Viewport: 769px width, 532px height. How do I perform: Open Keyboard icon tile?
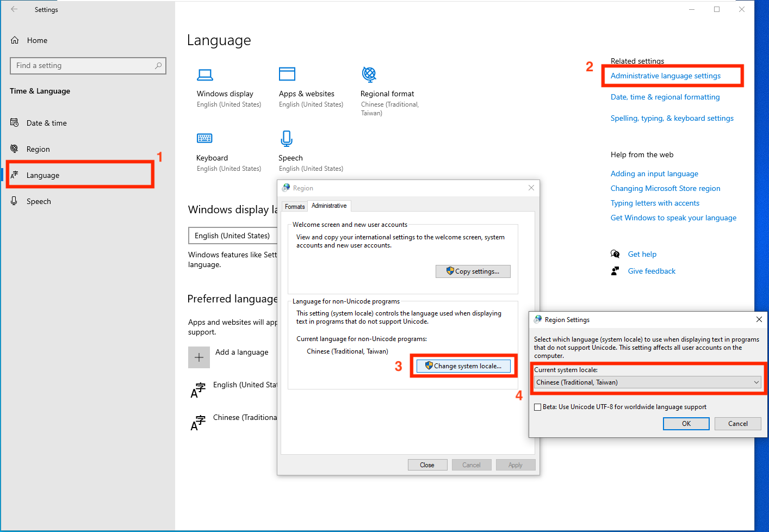click(205, 138)
